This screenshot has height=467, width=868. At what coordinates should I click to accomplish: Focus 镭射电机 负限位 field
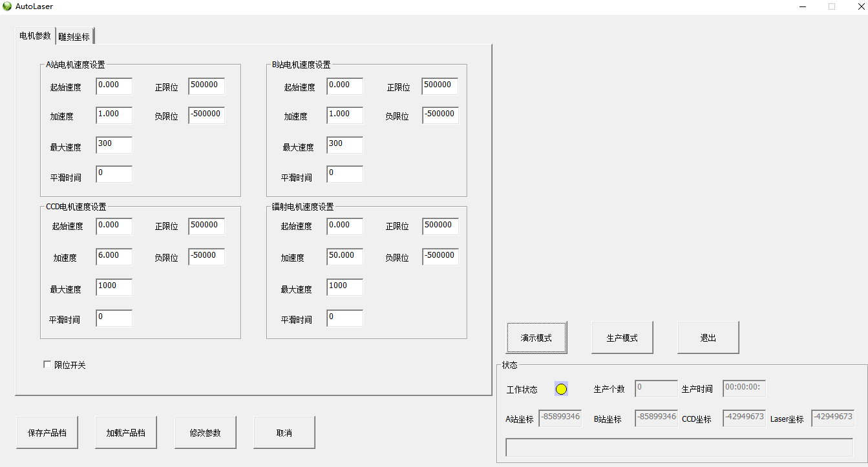441,257
